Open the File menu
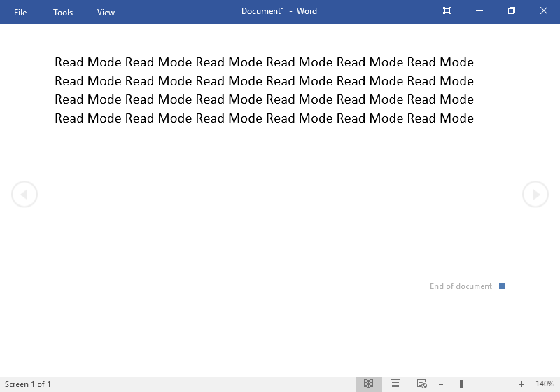 20,12
